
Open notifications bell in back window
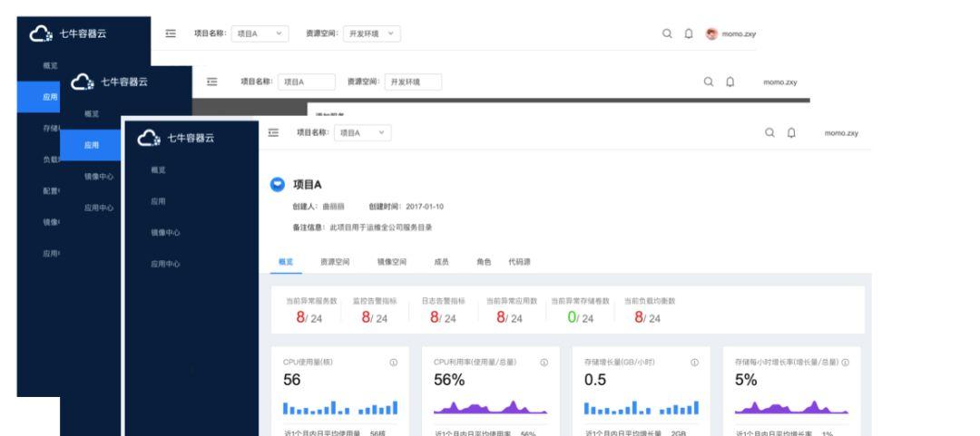(x=689, y=34)
